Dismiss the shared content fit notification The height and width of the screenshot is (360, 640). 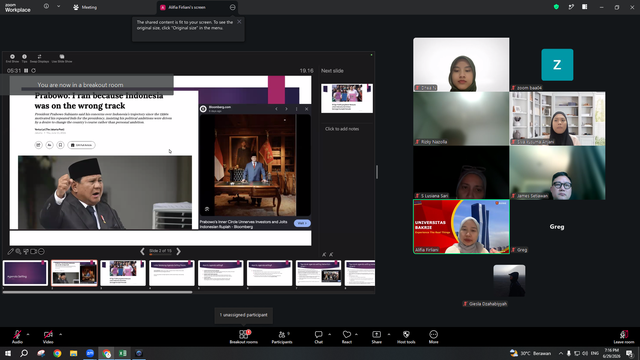[239, 22]
